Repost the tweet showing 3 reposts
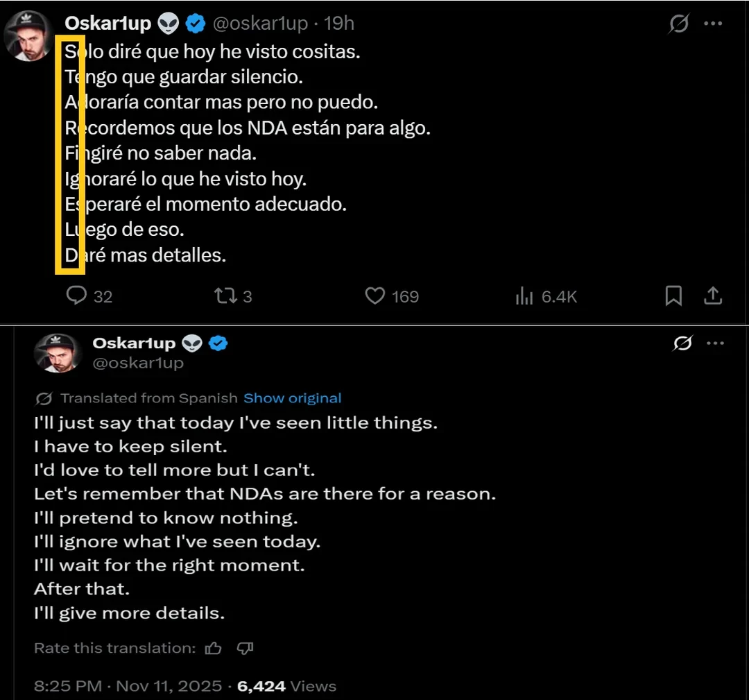This screenshot has width=749, height=700. 224,296
